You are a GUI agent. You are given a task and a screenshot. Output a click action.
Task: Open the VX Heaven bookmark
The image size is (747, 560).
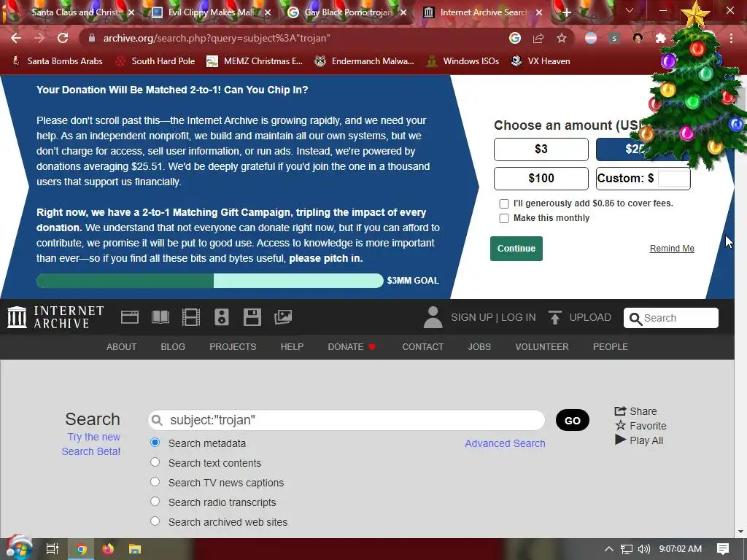[x=541, y=61]
